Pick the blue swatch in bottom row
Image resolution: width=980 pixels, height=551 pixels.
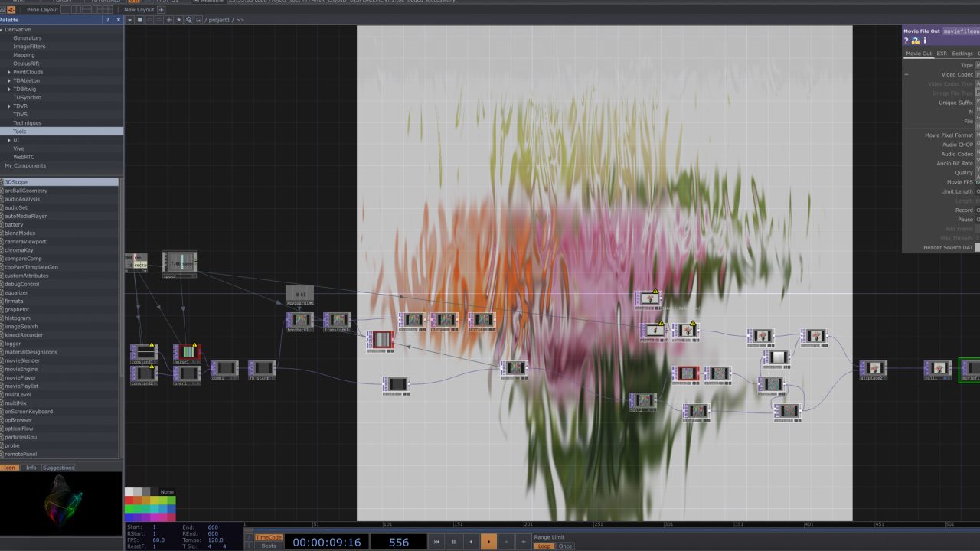click(x=129, y=517)
